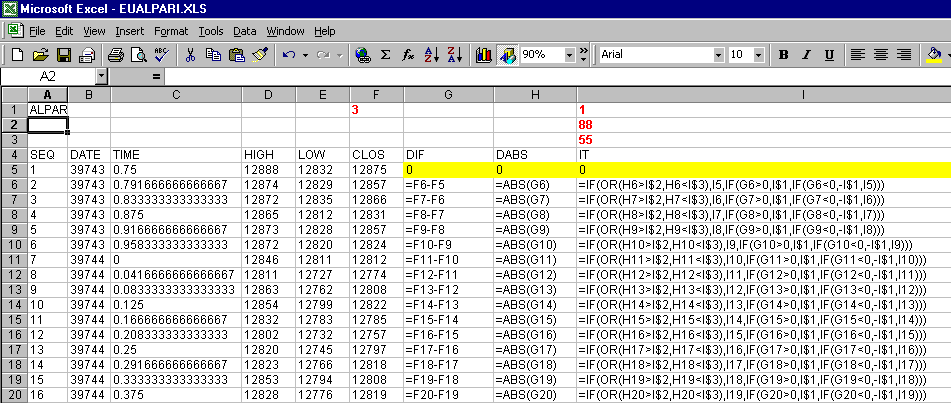The image size is (951, 403).
Task: Open the Format menu
Action: pos(170,31)
